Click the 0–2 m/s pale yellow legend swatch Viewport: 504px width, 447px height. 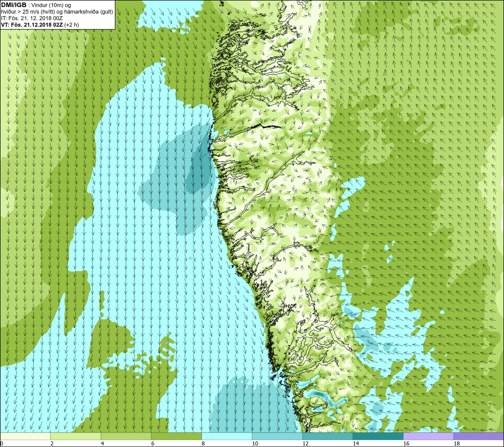[x=25, y=436]
